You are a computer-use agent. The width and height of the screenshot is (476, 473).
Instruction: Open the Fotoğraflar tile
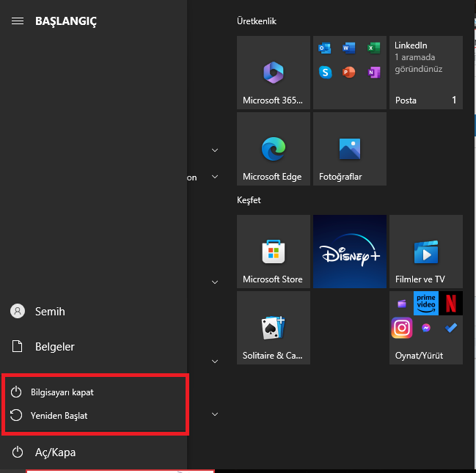coord(350,149)
